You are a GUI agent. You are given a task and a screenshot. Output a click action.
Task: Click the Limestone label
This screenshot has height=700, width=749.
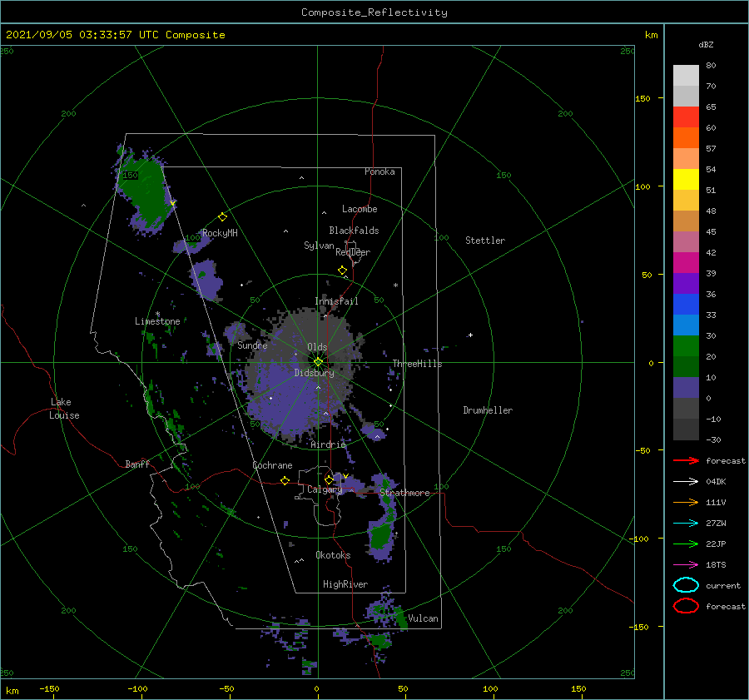coord(157,321)
